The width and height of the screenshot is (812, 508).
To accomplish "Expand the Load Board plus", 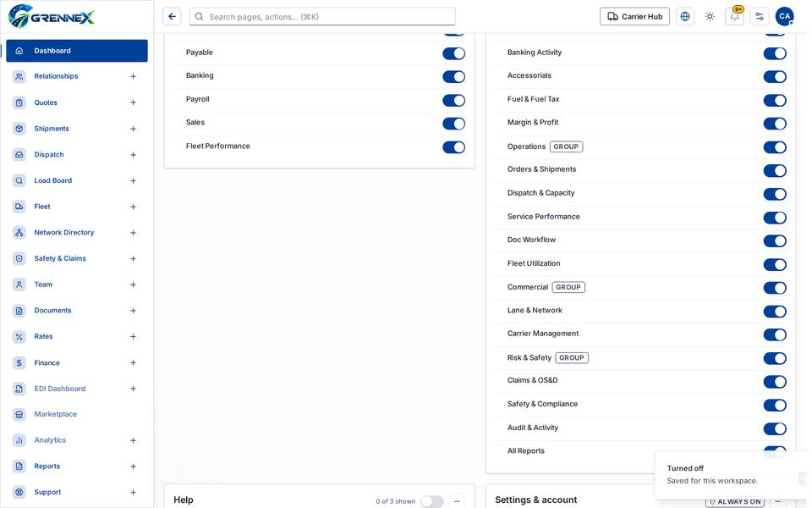I will coord(133,180).
